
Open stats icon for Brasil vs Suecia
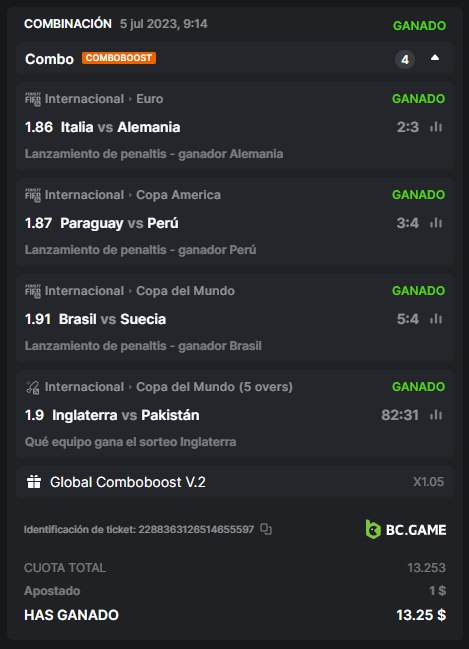pyautogui.click(x=436, y=319)
